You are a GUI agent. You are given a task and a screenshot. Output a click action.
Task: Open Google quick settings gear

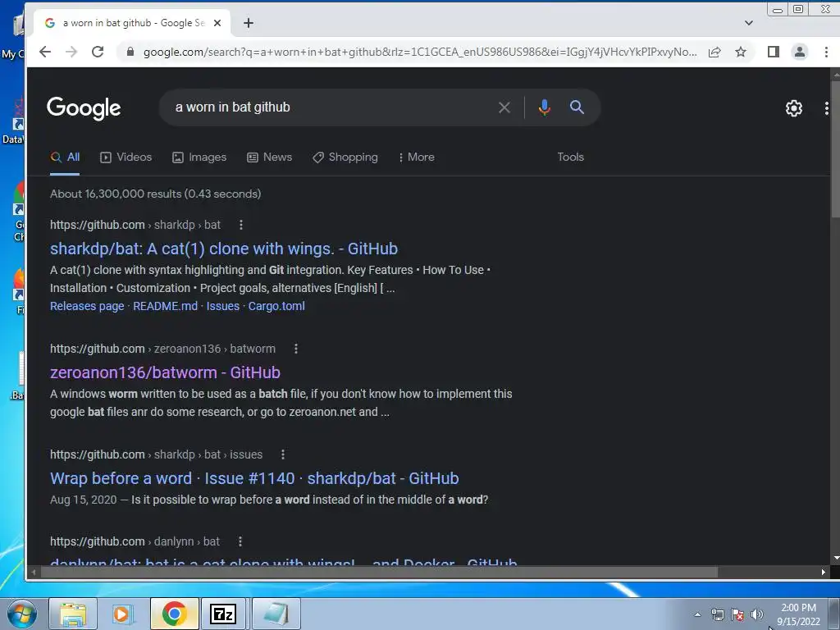(793, 108)
